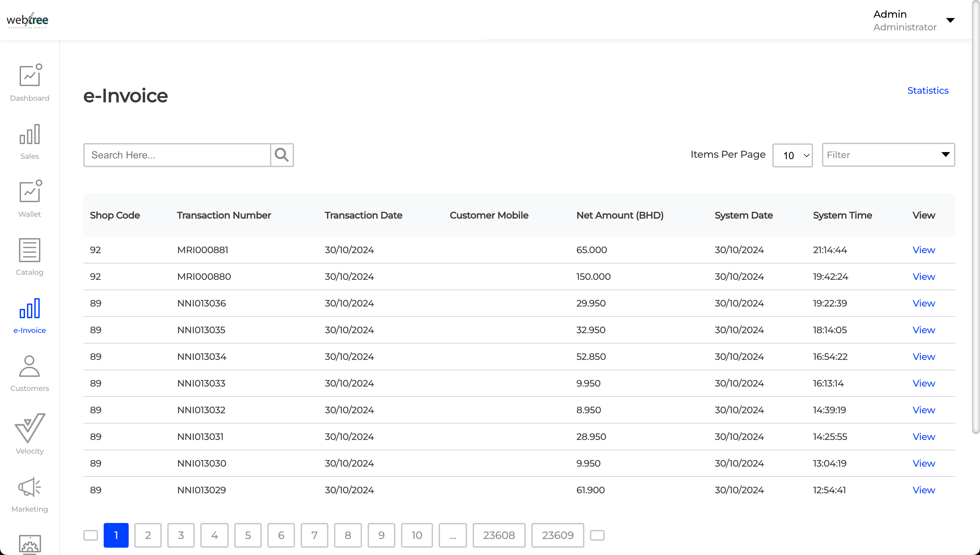Click the e-Invoice page heading
Viewport: 980px width, 555px height.
[x=126, y=96]
